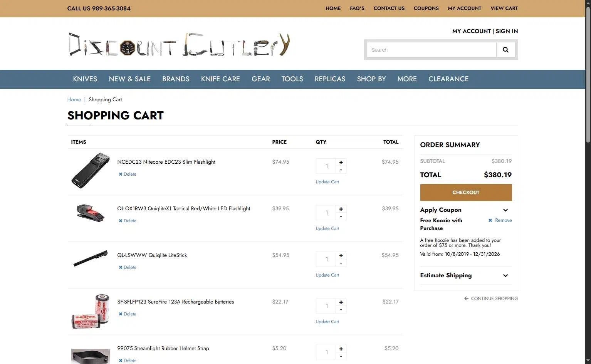
Task: Click View Cart in the top bar
Action: [504, 8]
